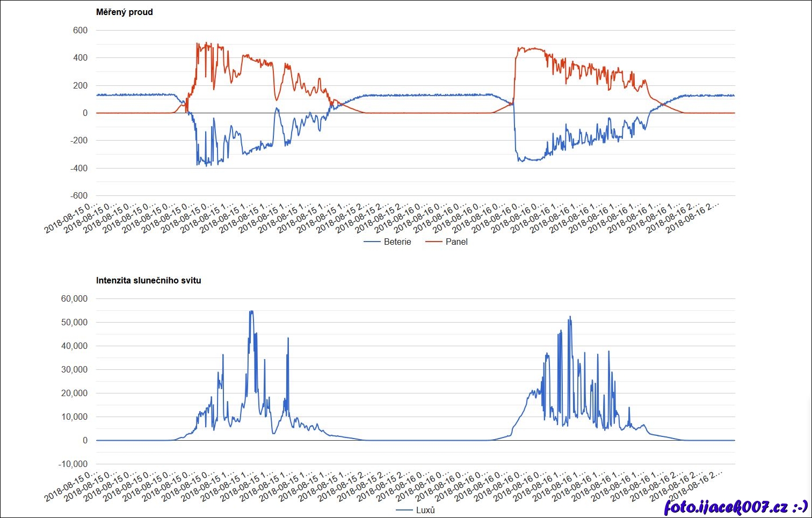This screenshot has height=518, width=812.
Task: Click the 50,000 y-axis label
Action: tap(74, 322)
